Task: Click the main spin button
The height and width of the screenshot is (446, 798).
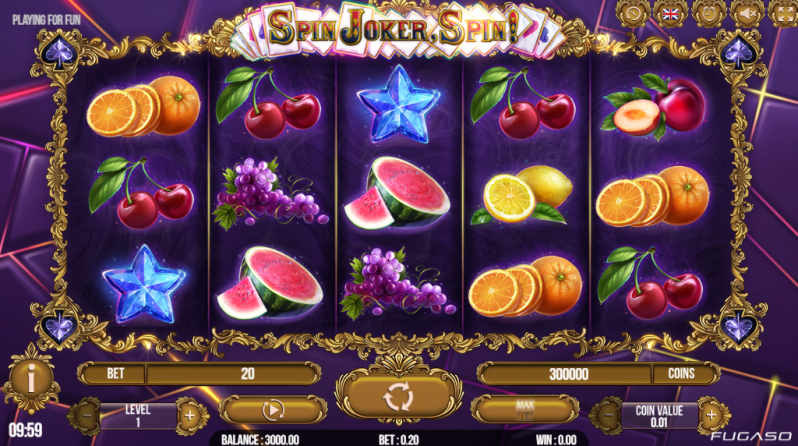Action: (x=398, y=397)
